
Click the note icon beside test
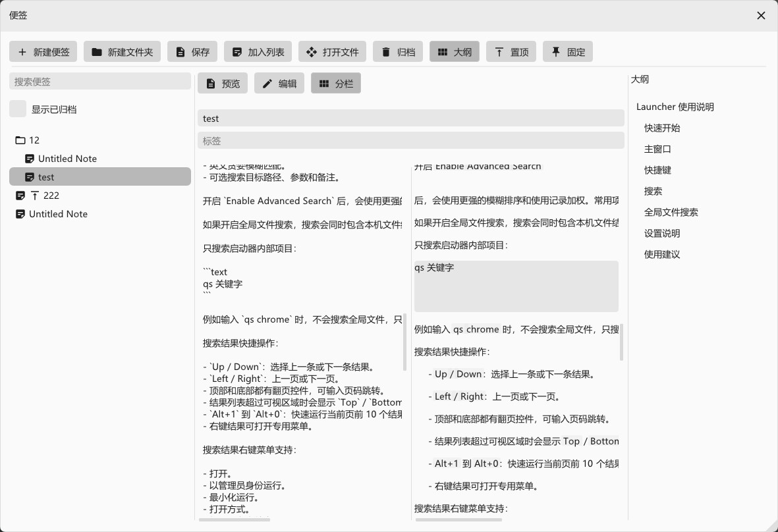tap(30, 177)
